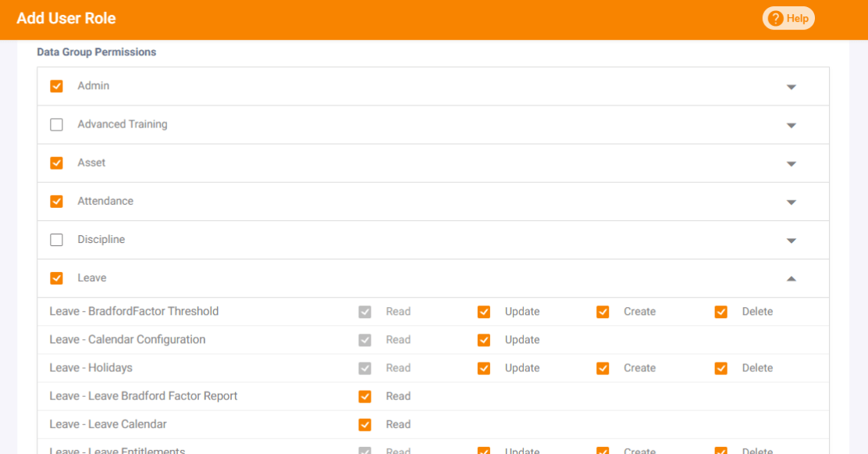Toggle Create for BradfordFactor Threshold
The image size is (868, 454).
pyautogui.click(x=603, y=312)
